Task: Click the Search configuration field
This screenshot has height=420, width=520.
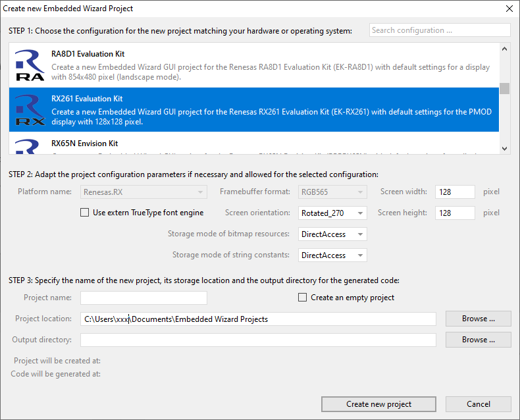Action: [x=439, y=30]
